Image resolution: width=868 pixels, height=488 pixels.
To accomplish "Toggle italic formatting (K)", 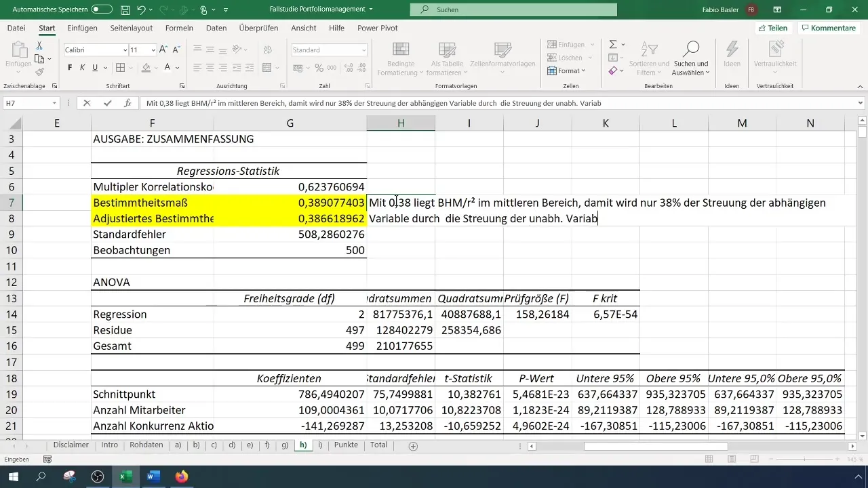I will [x=83, y=68].
